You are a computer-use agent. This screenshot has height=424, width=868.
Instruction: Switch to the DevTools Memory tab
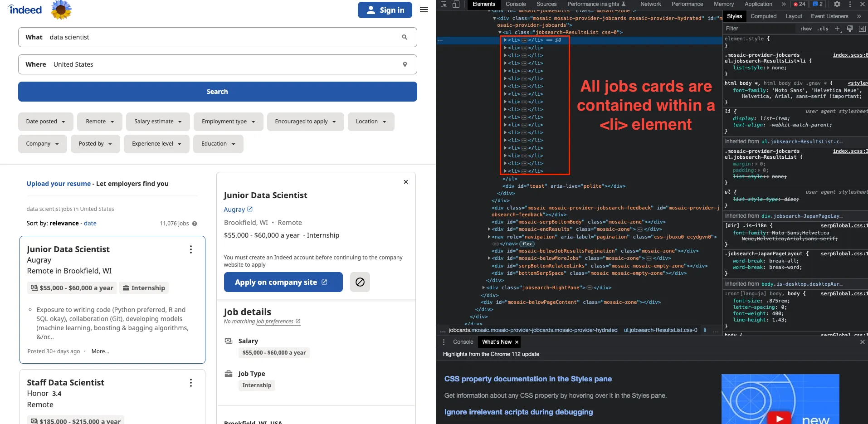click(724, 4)
